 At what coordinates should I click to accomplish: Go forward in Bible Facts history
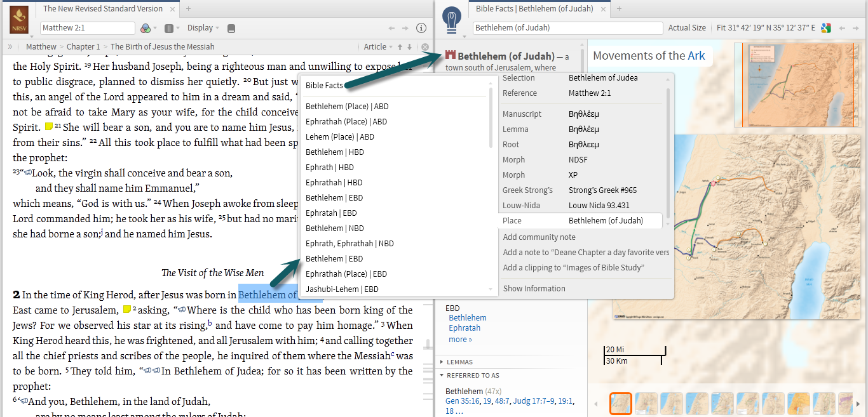(x=855, y=28)
